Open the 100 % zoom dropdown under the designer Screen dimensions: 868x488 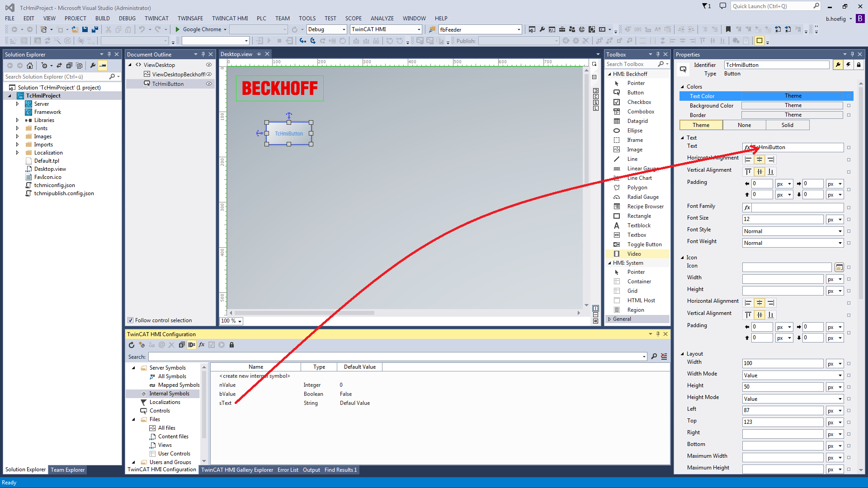231,321
